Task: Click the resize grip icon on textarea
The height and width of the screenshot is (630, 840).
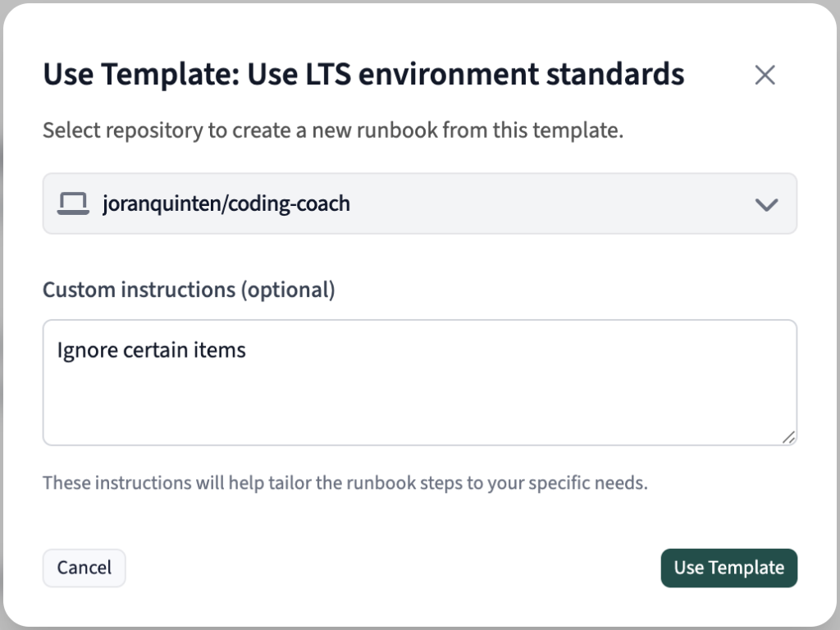Action: 789,437
